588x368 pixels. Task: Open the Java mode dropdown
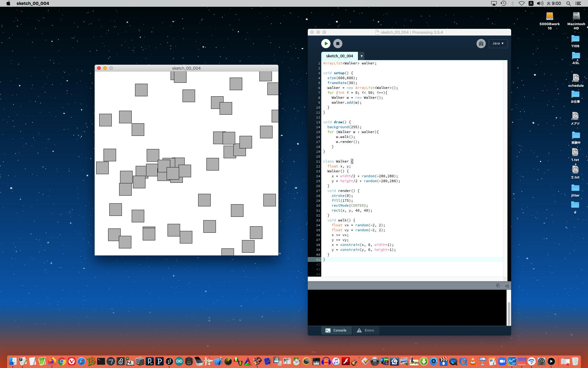(x=498, y=44)
